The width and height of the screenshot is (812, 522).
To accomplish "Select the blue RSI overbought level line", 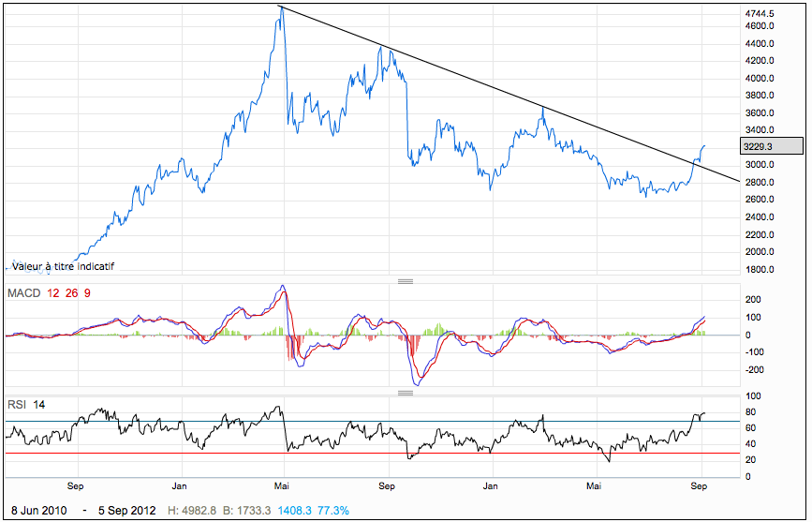I will click(x=373, y=421).
